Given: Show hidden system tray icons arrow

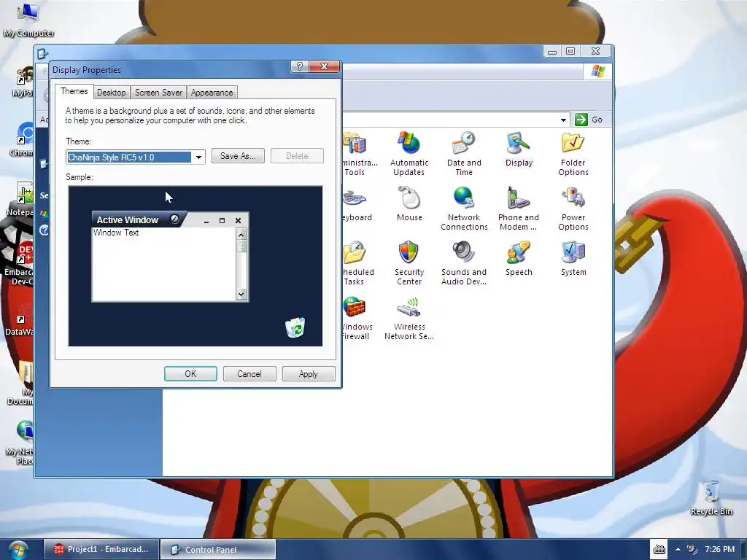Looking at the screenshot, I should (678, 550).
